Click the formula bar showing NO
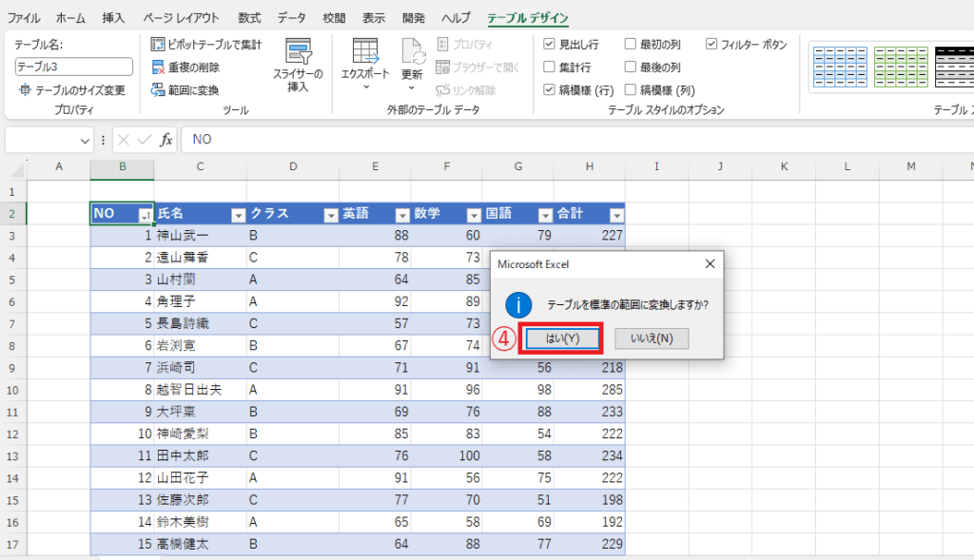Screen dimensions: 974x560 tap(577, 140)
